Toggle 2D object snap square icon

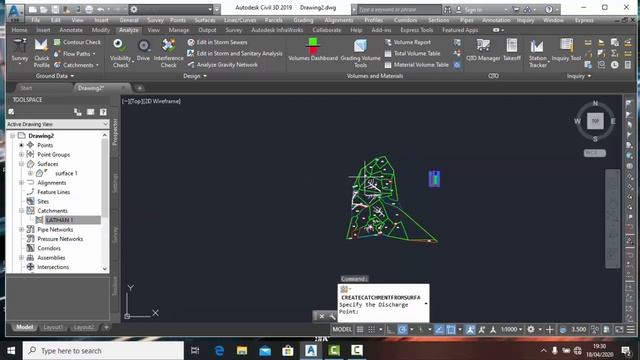[x=451, y=329]
